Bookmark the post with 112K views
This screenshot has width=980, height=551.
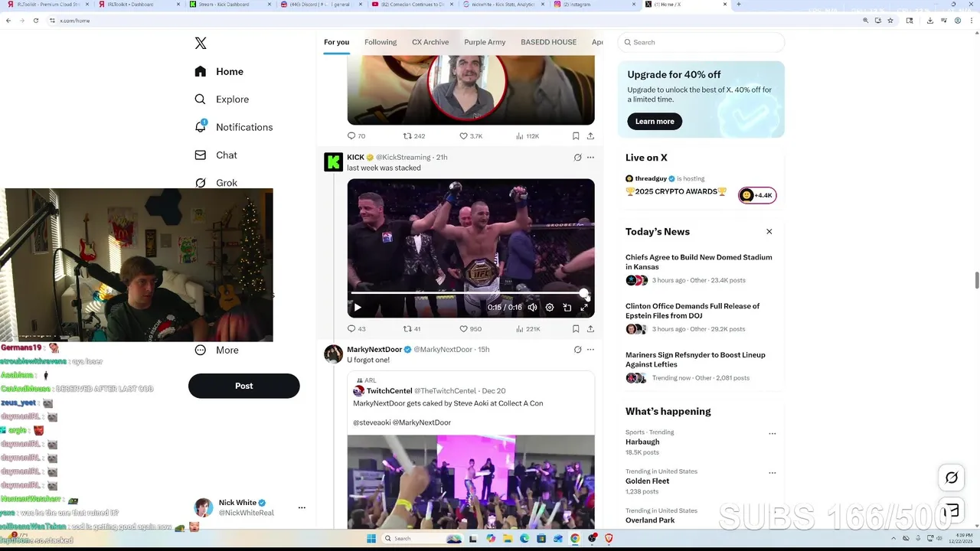coord(576,136)
